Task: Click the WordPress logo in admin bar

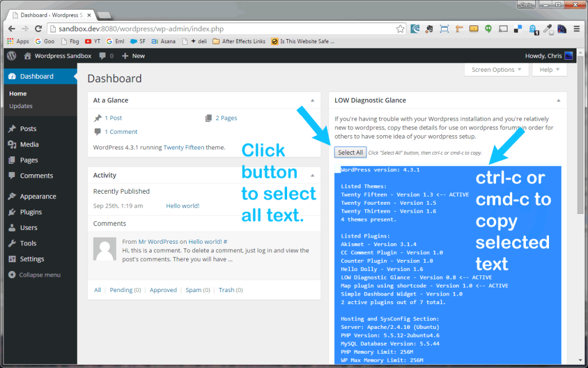Action: tap(11, 56)
